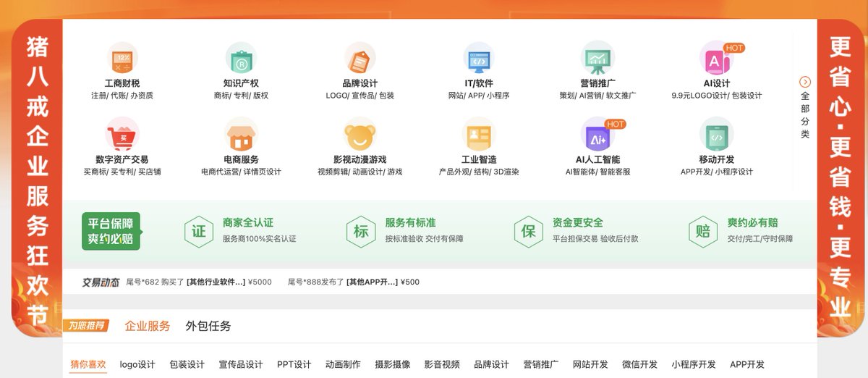Open [其他行业软件...] transaction link
Screen dimensions: 868x378
[x=216, y=282]
